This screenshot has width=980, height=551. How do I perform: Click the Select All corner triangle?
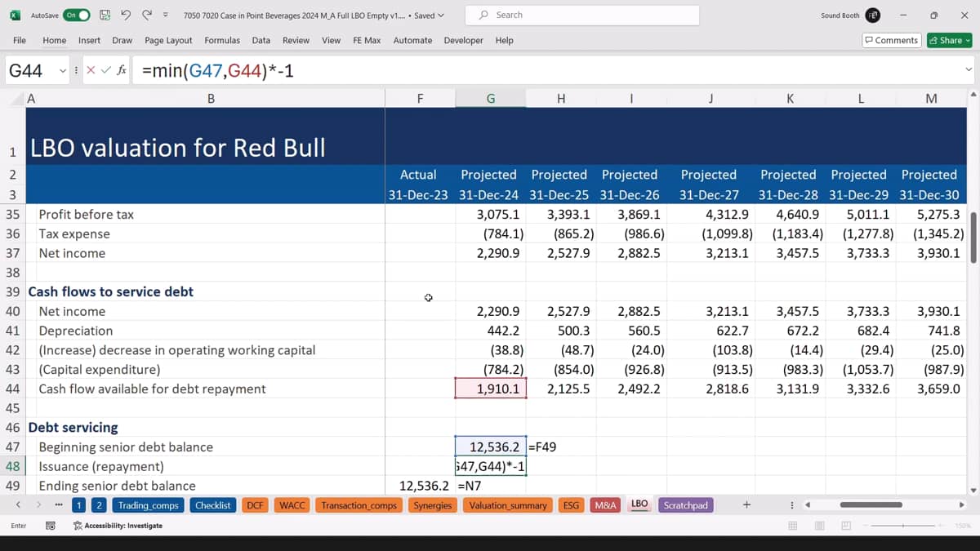(17, 99)
